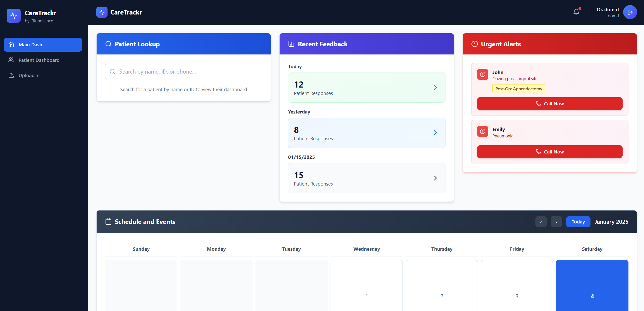The image size is (644, 311).
Task: Focus the patient search input field
Action: tap(183, 72)
